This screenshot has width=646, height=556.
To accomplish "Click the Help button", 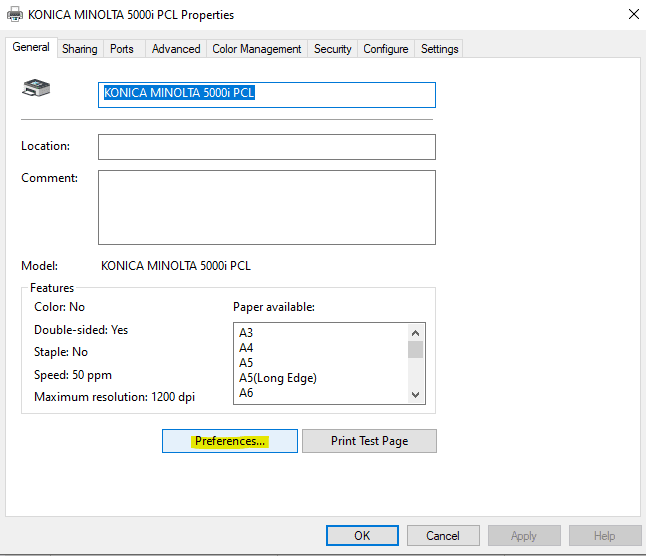I will (x=605, y=535).
